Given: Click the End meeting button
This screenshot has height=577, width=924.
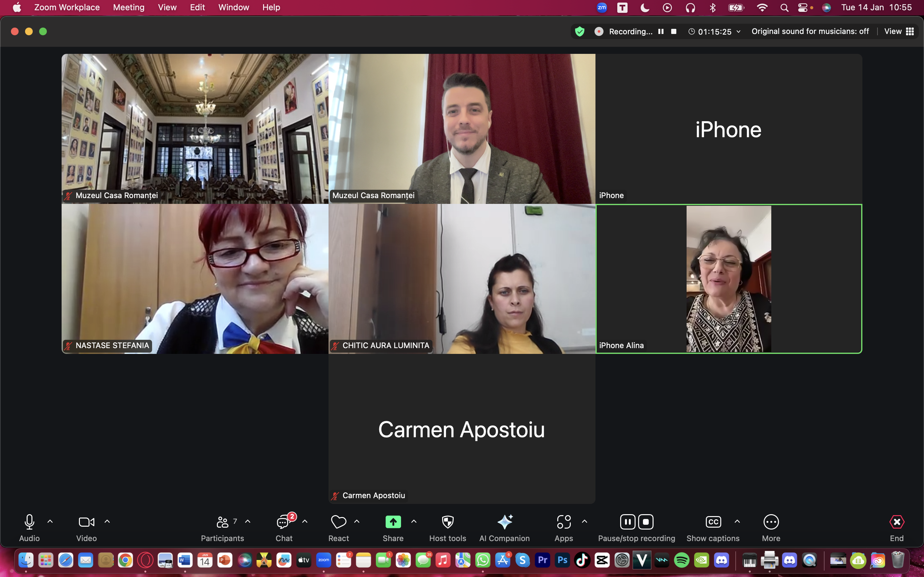Looking at the screenshot, I should click(x=896, y=522).
